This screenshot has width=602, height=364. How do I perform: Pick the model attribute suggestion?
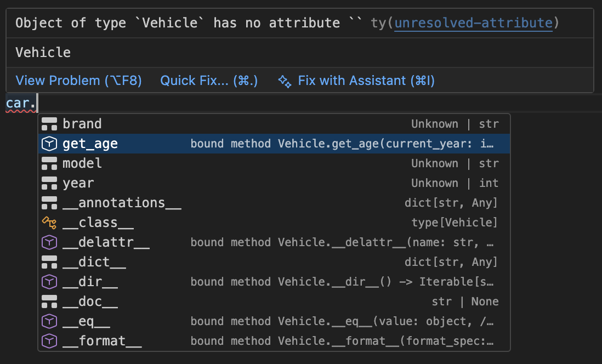click(x=82, y=163)
